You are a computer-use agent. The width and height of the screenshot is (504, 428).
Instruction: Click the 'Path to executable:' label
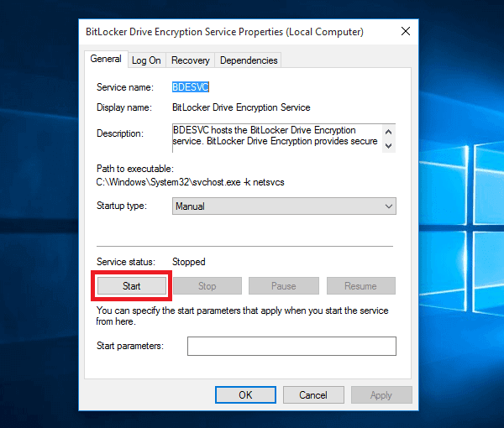(135, 169)
